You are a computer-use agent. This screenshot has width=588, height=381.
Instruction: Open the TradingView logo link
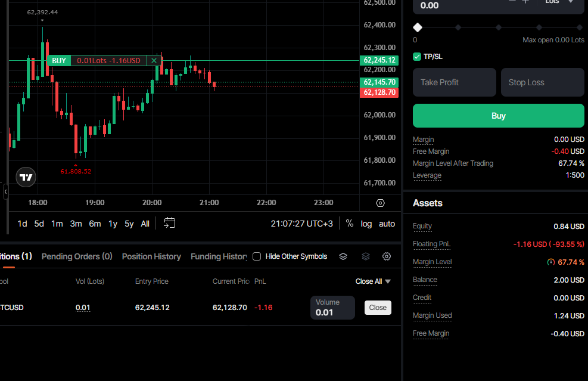[x=26, y=177]
